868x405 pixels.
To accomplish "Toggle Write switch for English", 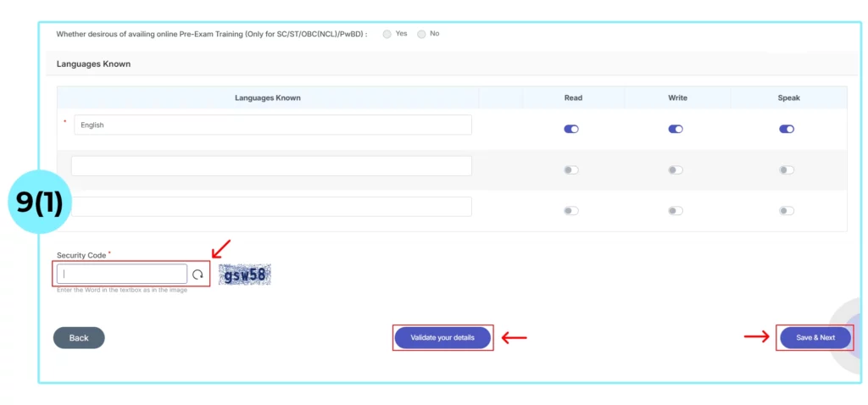I will click(x=676, y=129).
